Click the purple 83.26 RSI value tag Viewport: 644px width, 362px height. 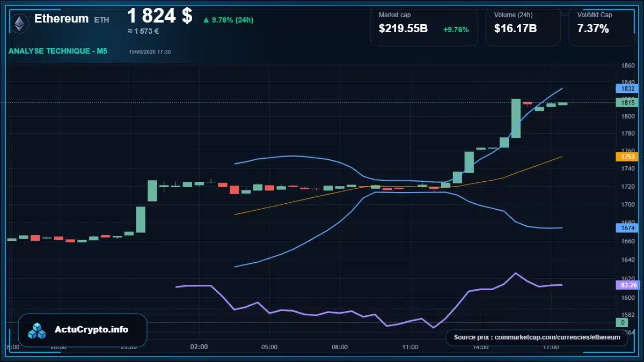click(x=627, y=285)
